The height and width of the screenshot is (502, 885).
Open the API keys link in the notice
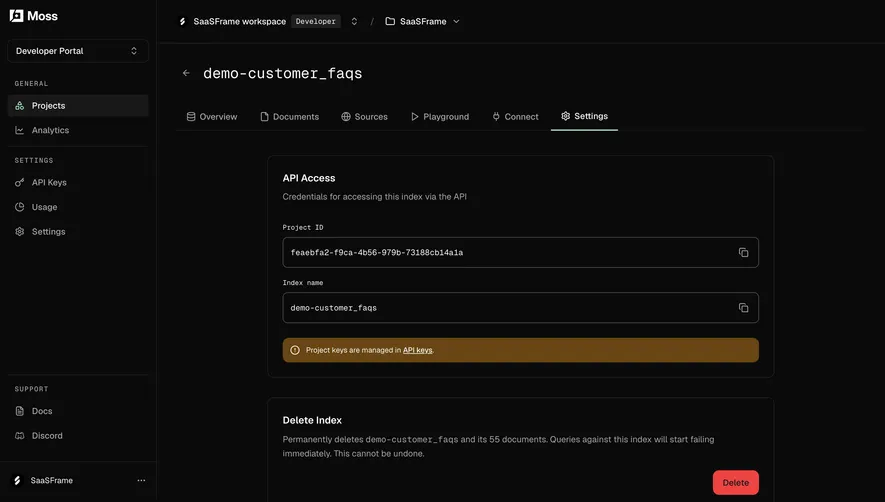[418, 350]
